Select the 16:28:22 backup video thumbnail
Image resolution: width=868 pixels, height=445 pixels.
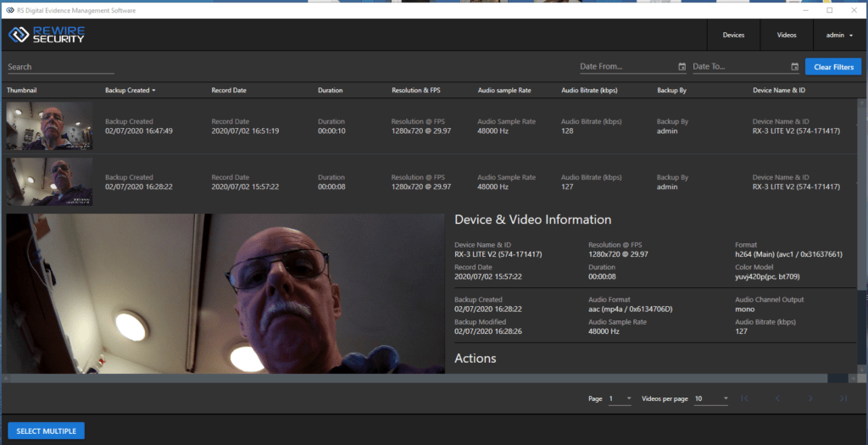click(49, 181)
